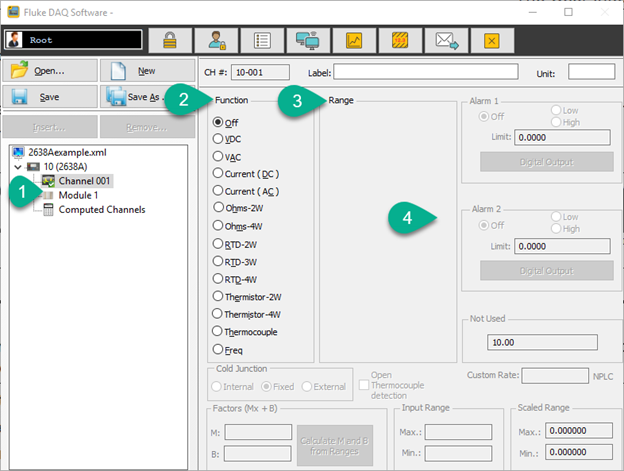The image size is (624, 471).
Task: Select Current (DC) function
Action: click(218, 173)
